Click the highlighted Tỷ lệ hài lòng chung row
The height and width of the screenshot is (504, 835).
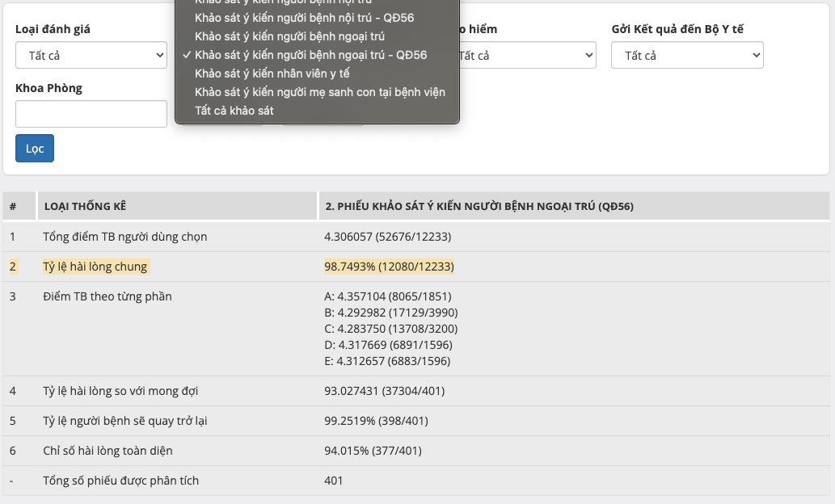point(95,267)
